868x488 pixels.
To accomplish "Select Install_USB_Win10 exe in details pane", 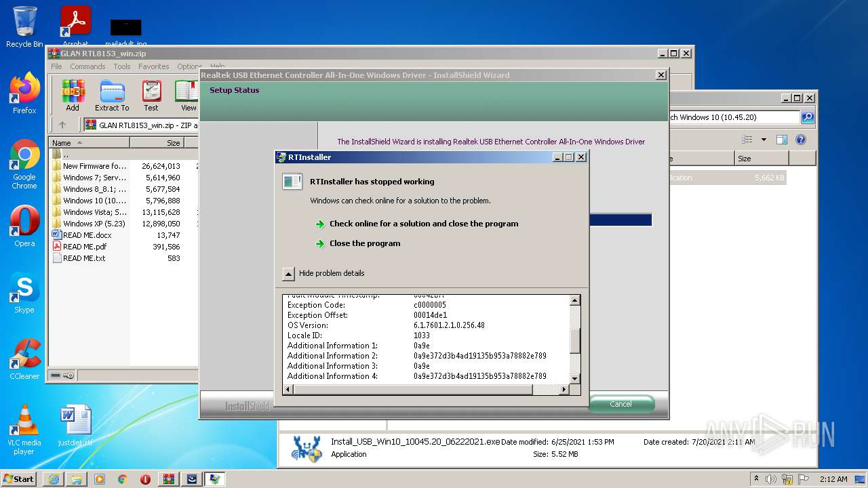I will click(415, 442).
